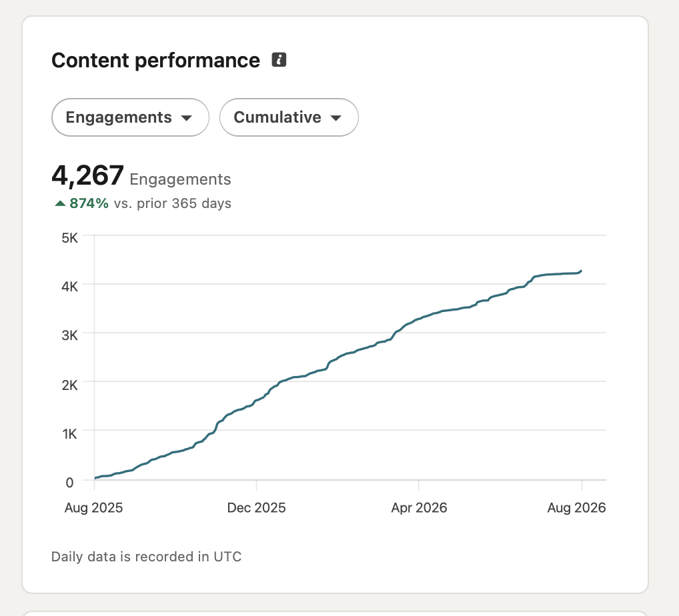Click the Aug 2025 axis label
Image resolution: width=679 pixels, height=616 pixels.
click(x=93, y=507)
